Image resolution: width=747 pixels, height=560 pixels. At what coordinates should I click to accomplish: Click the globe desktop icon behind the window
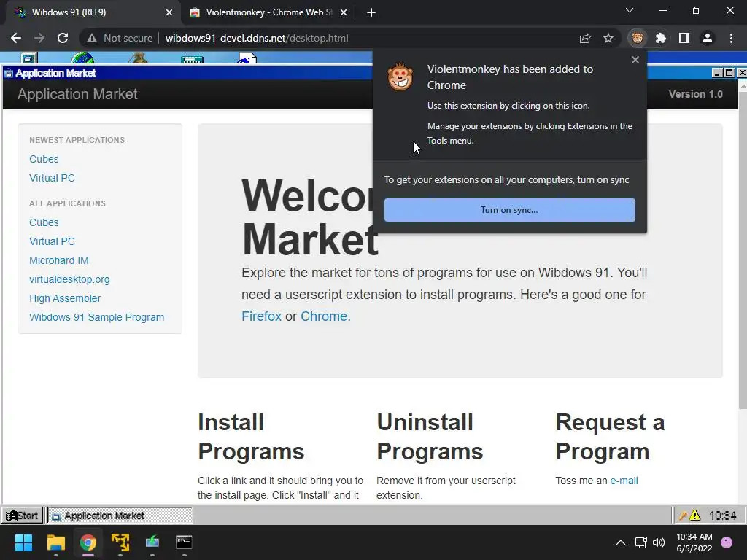82,58
